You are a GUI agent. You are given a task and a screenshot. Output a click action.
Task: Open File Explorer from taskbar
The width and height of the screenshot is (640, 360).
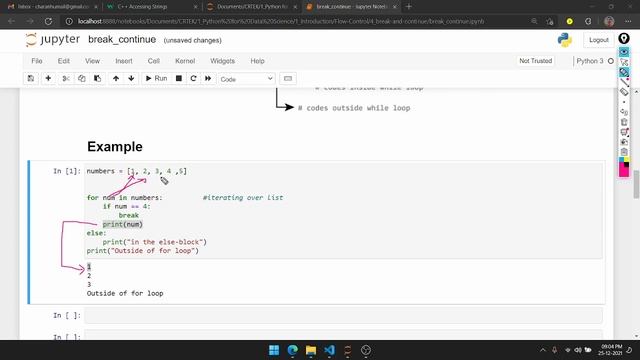pyautogui.click(x=311, y=350)
